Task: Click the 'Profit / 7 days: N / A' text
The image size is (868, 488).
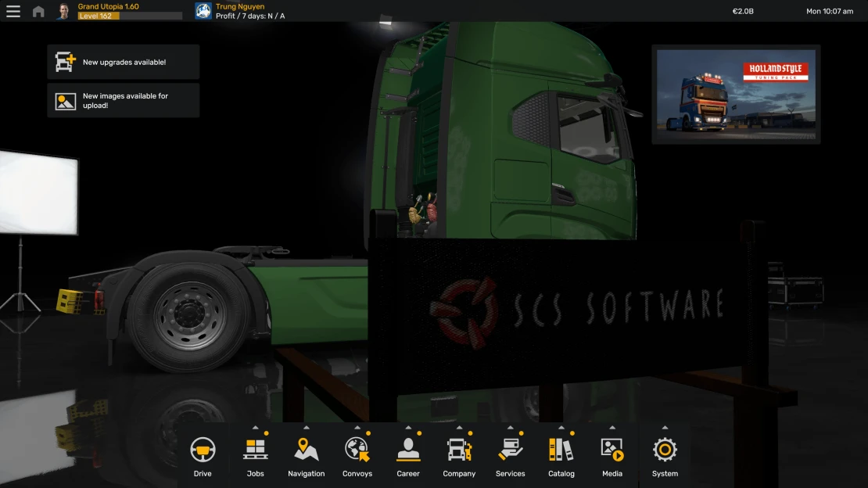Action: 250,16
